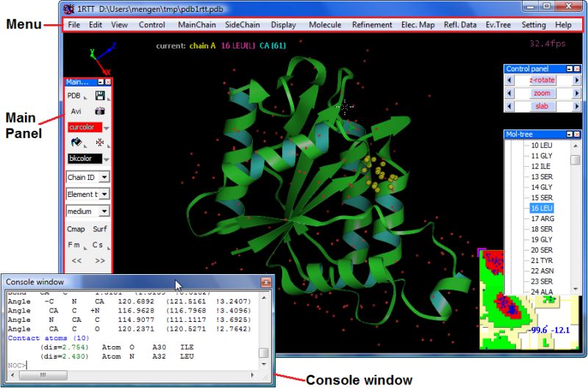
Task: Click the console NOC> input line
Action: pos(133,365)
